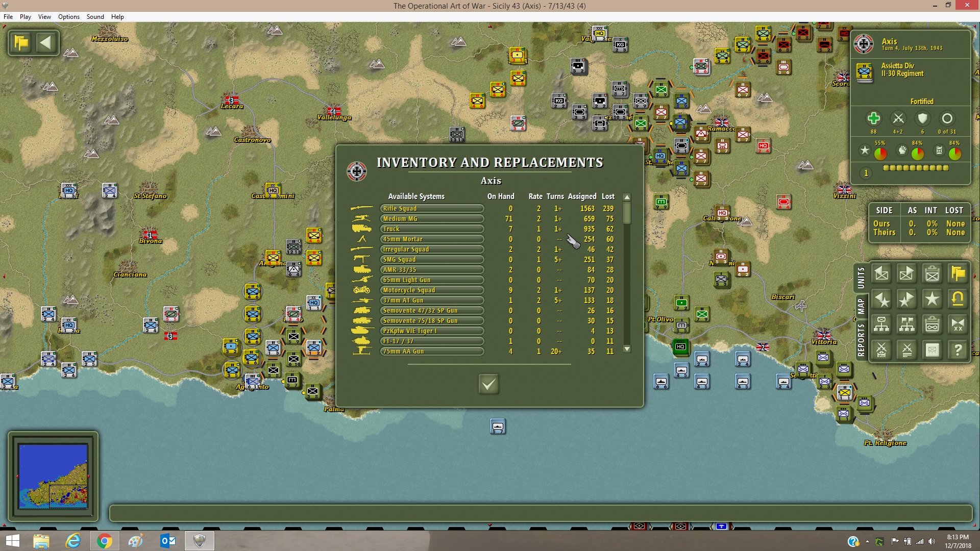Confirm the Inventory and Replacements dialog checkmark
This screenshot has width=980, height=551.
[488, 384]
